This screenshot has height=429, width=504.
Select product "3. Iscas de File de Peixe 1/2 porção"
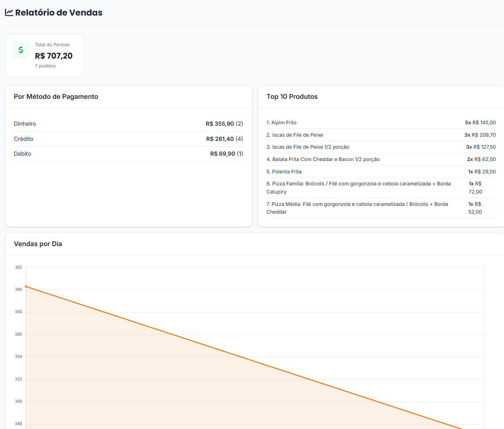[308, 147]
